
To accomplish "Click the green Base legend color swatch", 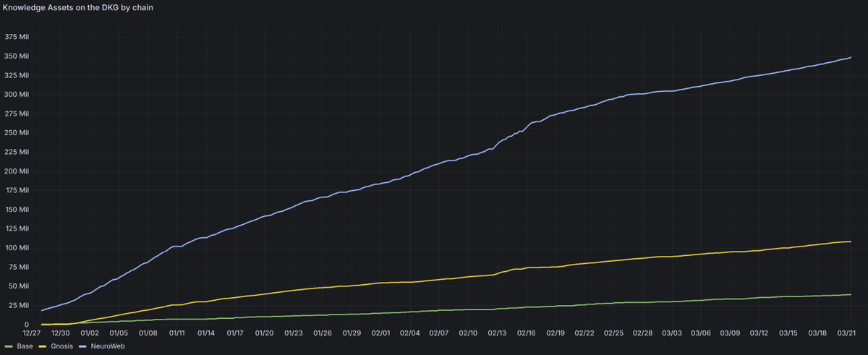I will click(x=7, y=347).
